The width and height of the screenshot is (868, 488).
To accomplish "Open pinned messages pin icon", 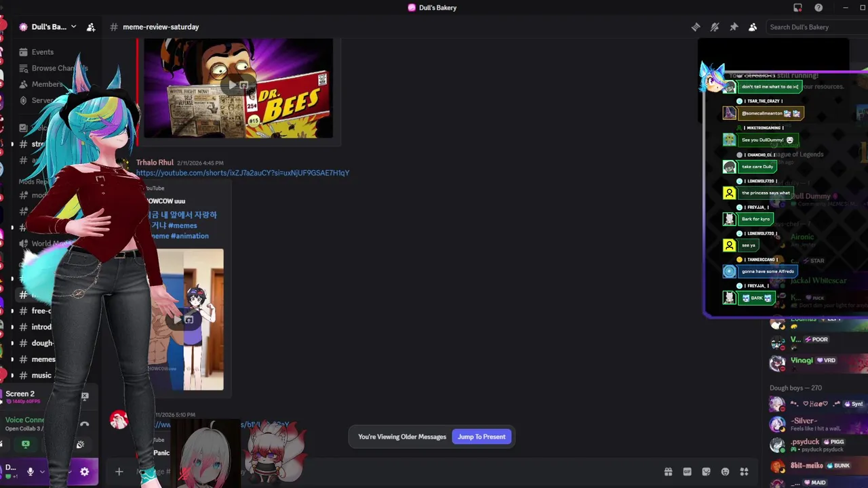I will (x=734, y=27).
